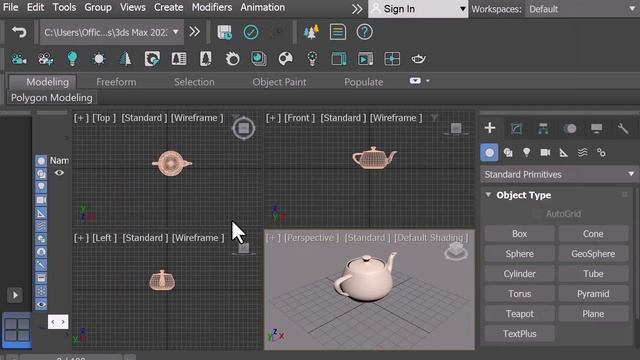Screen dimensions: 640x360
Task: Open the Motion command panel tab
Action: point(570,129)
